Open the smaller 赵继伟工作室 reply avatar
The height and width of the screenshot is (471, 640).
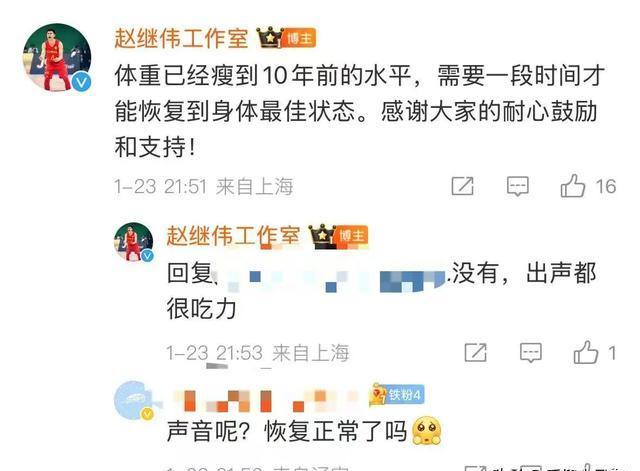(x=133, y=242)
